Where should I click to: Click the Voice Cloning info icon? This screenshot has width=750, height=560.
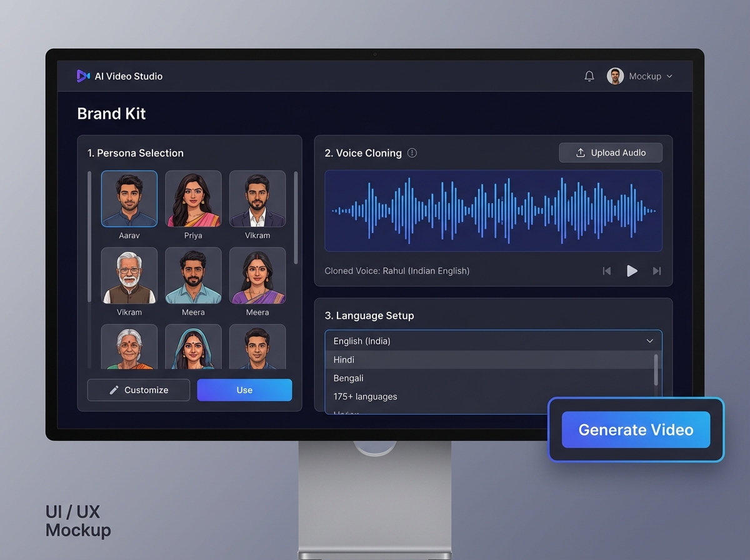coord(412,152)
